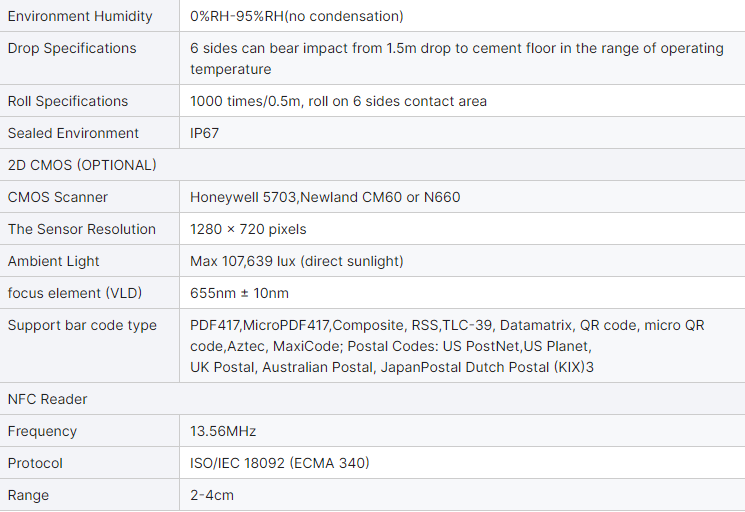Click the Drop Specifications label
The height and width of the screenshot is (512, 745).
72,48
